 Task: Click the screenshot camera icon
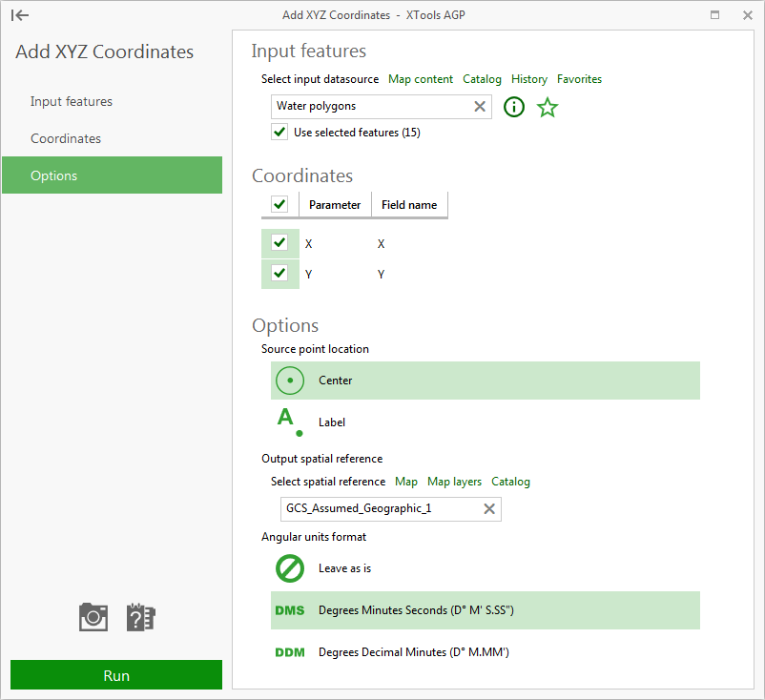pyautogui.click(x=92, y=617)
